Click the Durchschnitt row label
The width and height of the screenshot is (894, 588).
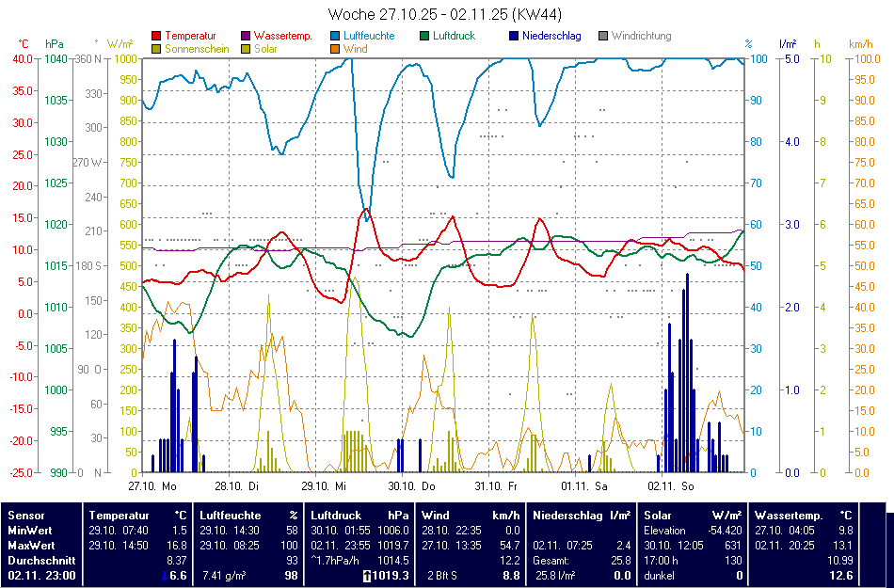[x=40, y=560]
